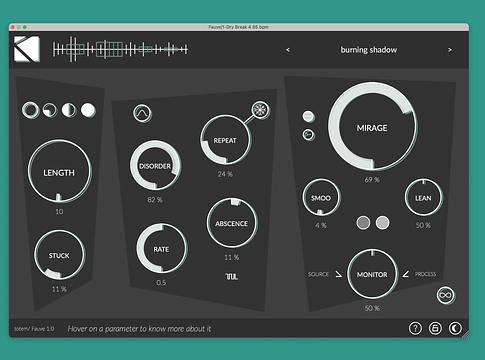Select the half-filled circle mode

coord(69,110)
